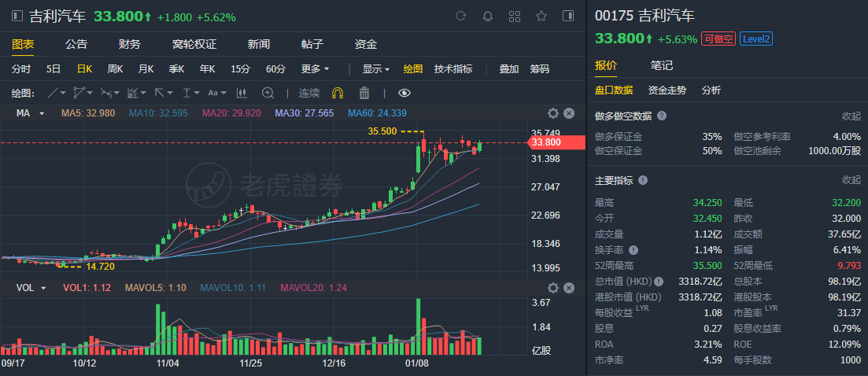
Task: Switch to the 新闻 tab
Action: [259, 44]
